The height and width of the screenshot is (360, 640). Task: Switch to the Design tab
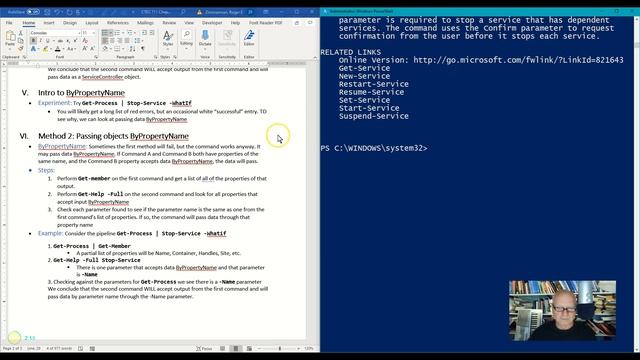click(x=70, y=23)
